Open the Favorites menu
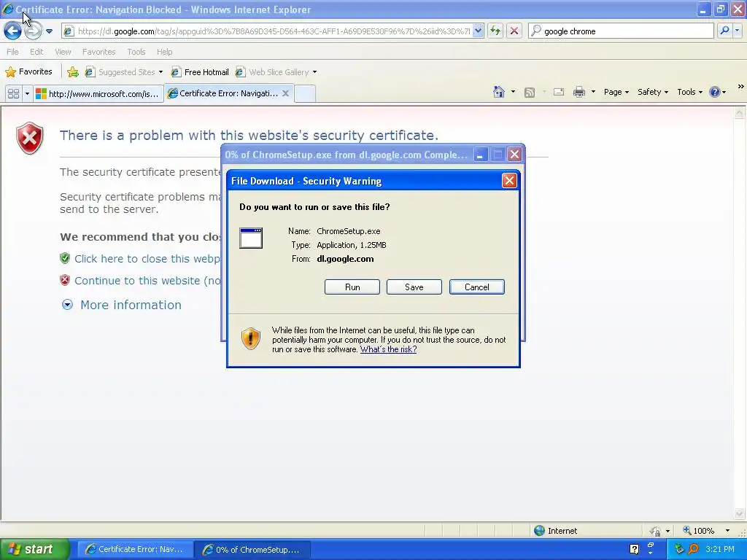The height and width of the screenshot is (560, 747). (98, 52)
